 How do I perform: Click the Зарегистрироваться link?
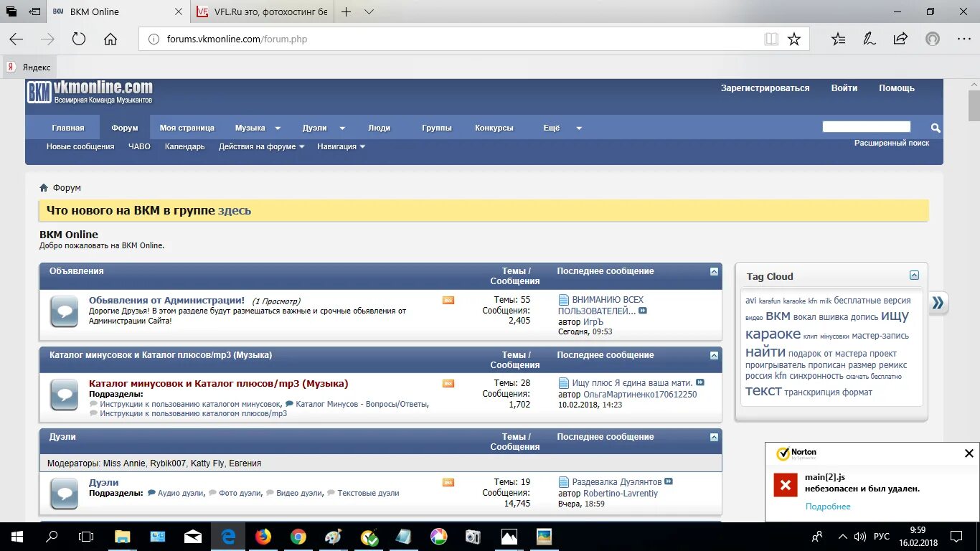pos(765,88)
